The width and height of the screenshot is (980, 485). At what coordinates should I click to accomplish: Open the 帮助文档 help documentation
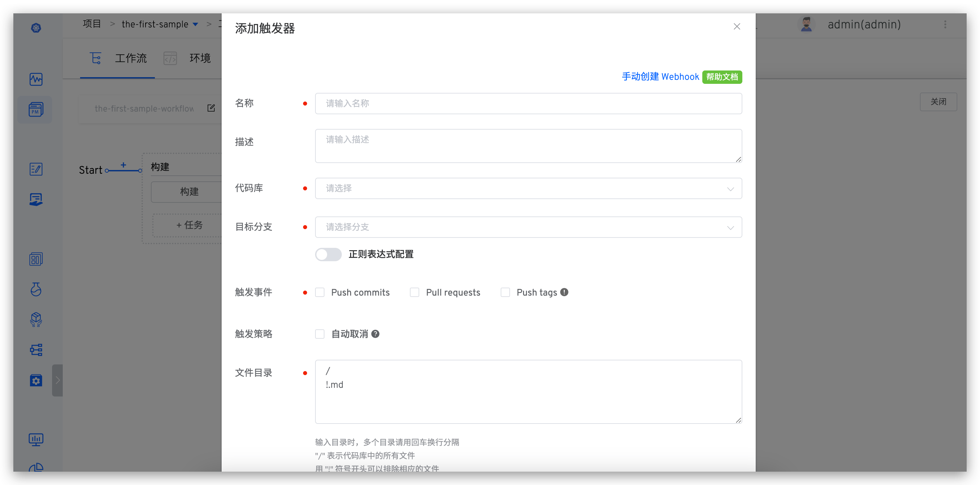click(722, 76)
